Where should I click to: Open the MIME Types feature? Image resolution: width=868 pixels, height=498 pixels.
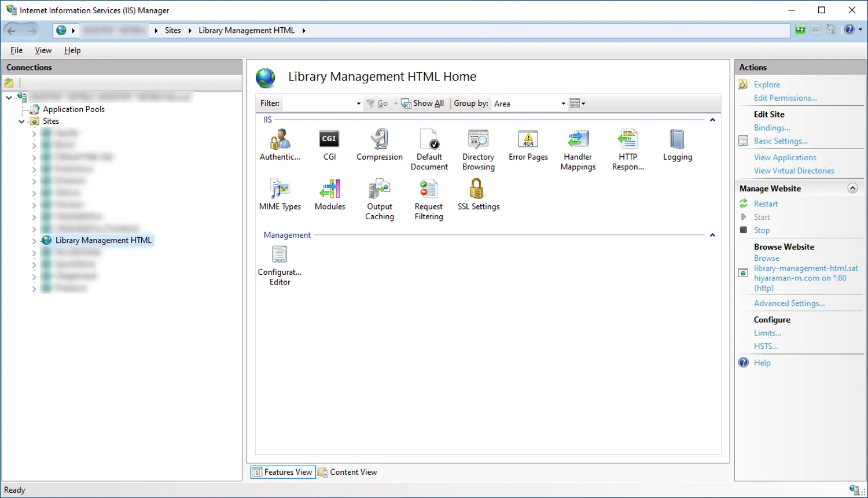click(280, 195)
